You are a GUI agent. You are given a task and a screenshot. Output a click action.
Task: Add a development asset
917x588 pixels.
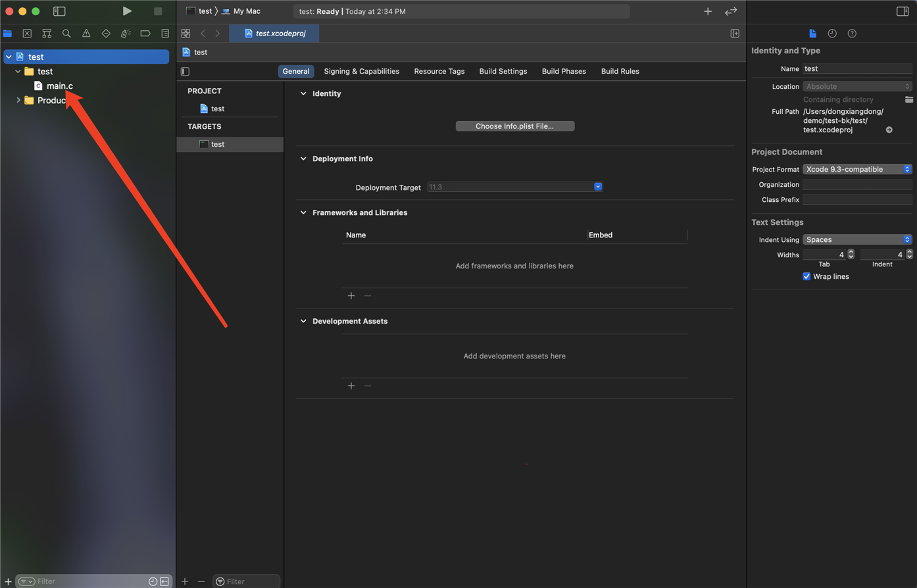[x=351, y=386]
